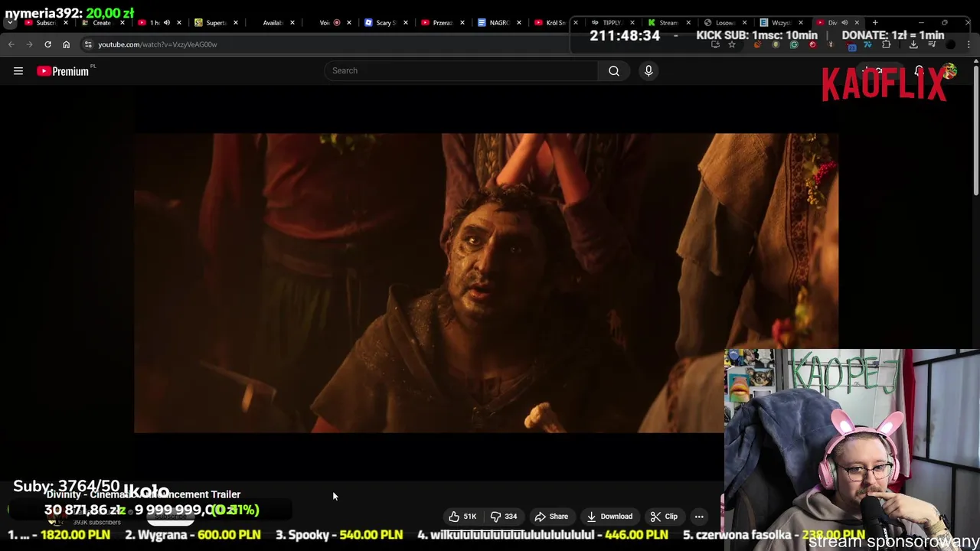The width and height of the screenshot is (980, 551).
Task: Like the video with thumbs-up button
Action: coord(462,517)
